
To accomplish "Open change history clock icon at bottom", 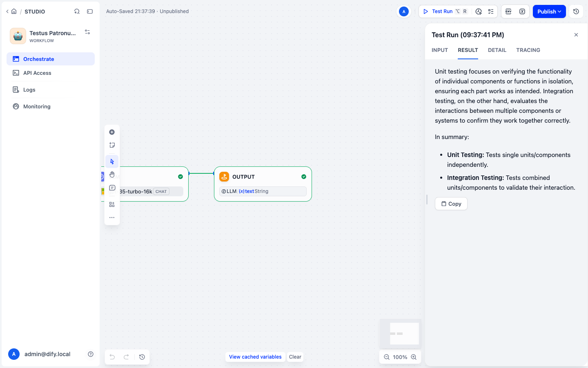I will 142,357.
